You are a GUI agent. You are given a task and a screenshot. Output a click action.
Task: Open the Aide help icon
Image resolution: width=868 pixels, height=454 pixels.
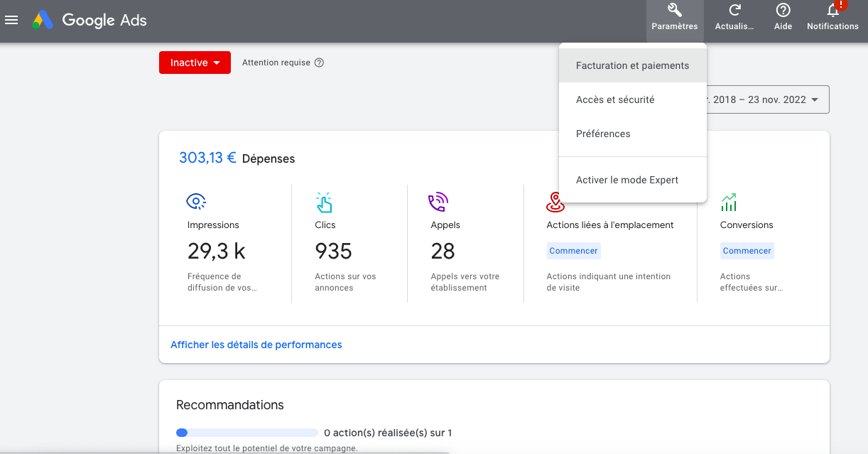pyautogui.click(x=783, y=11)
